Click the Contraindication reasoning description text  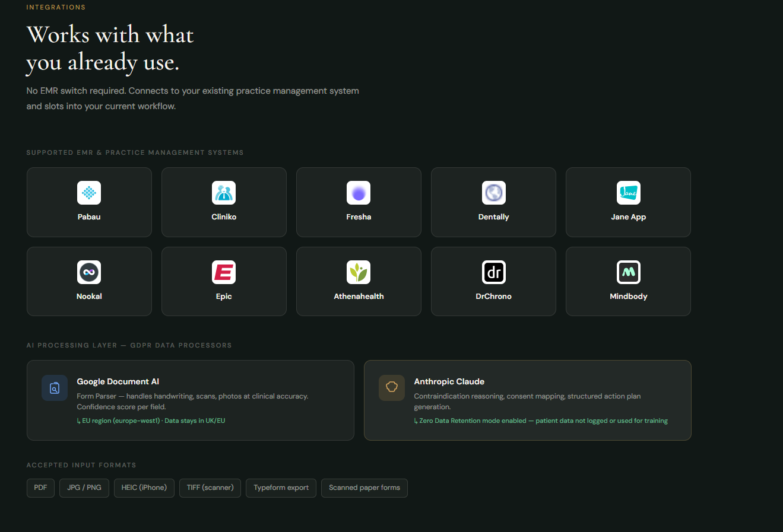pyautogui.click(x=527, y=402)
